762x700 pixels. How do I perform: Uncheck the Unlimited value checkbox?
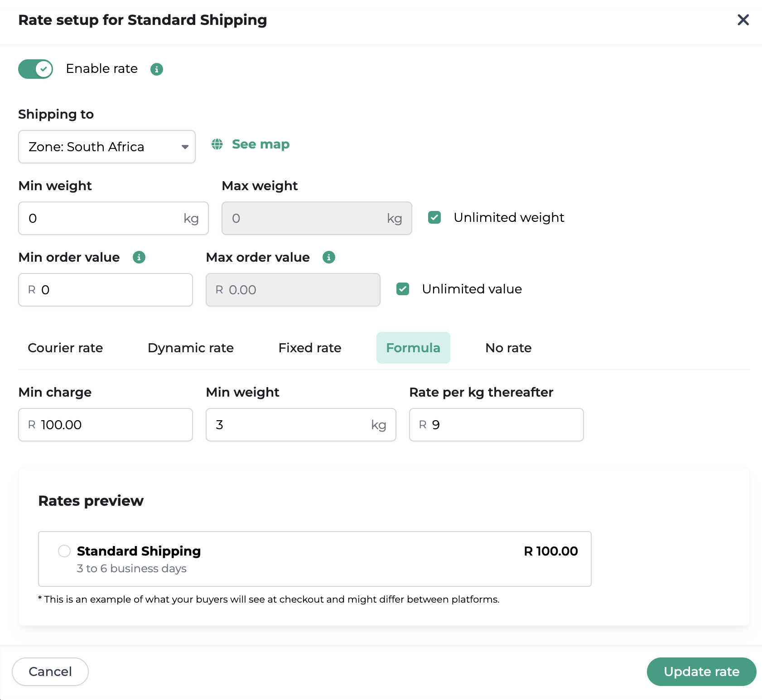[x=403, y=289]
